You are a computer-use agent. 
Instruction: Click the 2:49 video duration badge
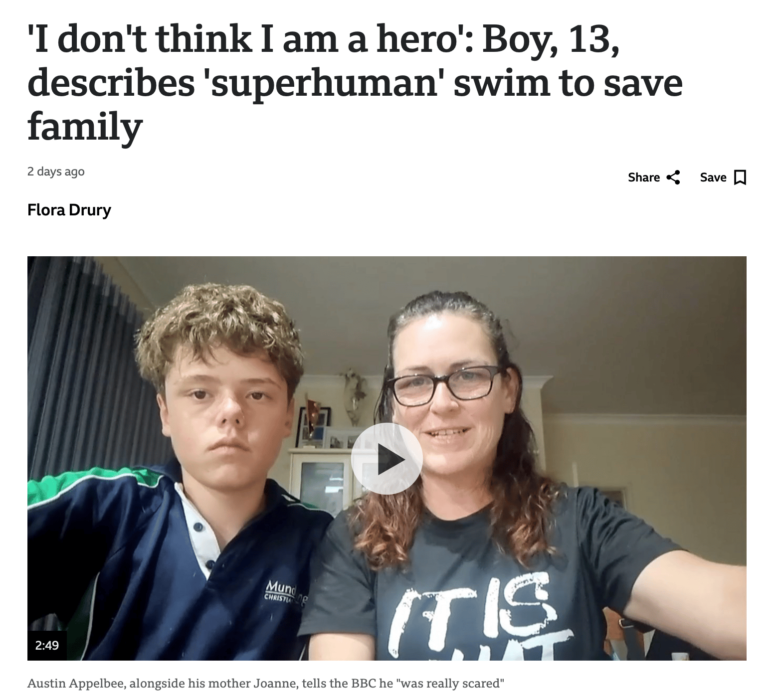pos(47,645)
